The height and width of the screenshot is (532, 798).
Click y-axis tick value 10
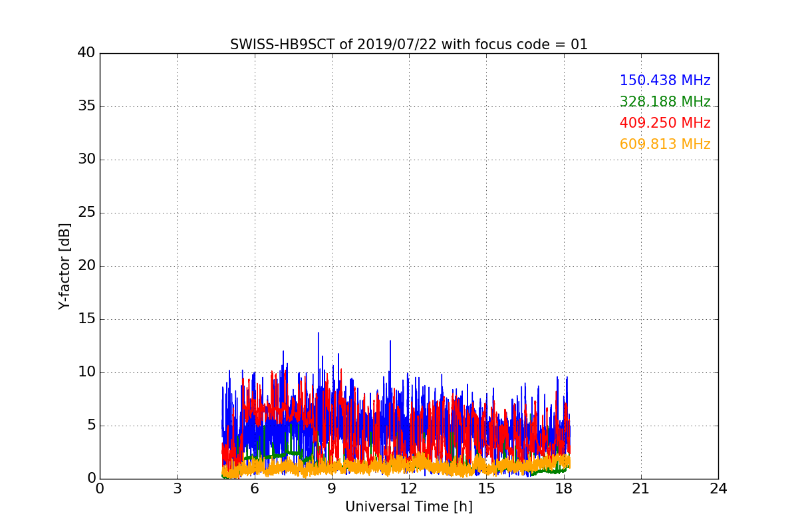tap(86, 372)
